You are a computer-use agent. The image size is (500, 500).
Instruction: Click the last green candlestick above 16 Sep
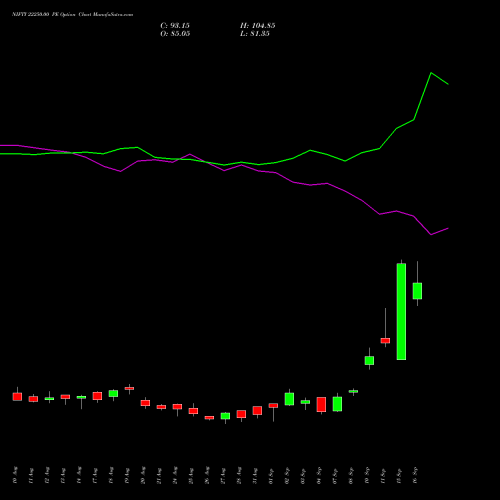[x=417, y=291]
